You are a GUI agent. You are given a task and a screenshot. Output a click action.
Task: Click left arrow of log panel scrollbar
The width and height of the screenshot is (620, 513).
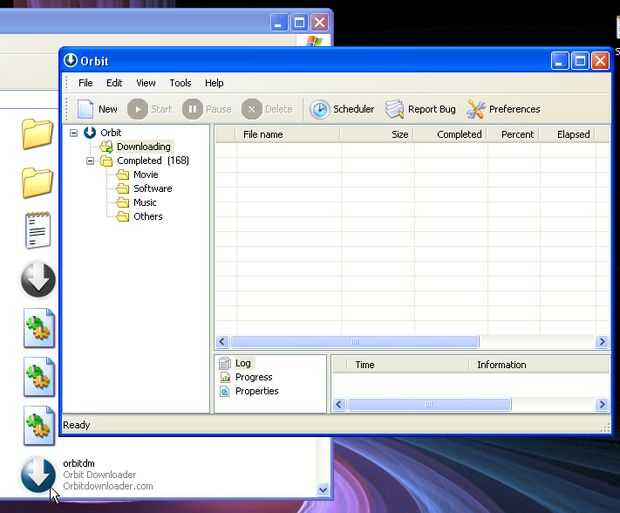pos(339,404)
